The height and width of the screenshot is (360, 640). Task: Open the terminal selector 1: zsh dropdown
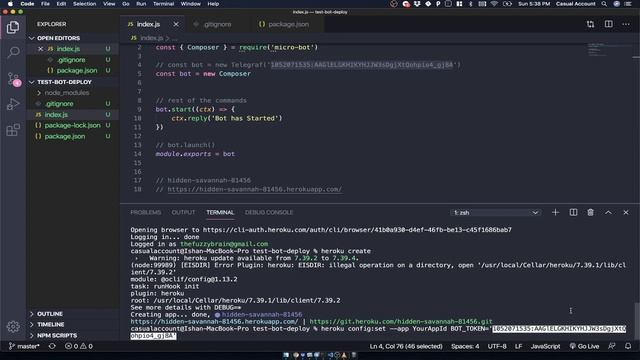(496, 213)
